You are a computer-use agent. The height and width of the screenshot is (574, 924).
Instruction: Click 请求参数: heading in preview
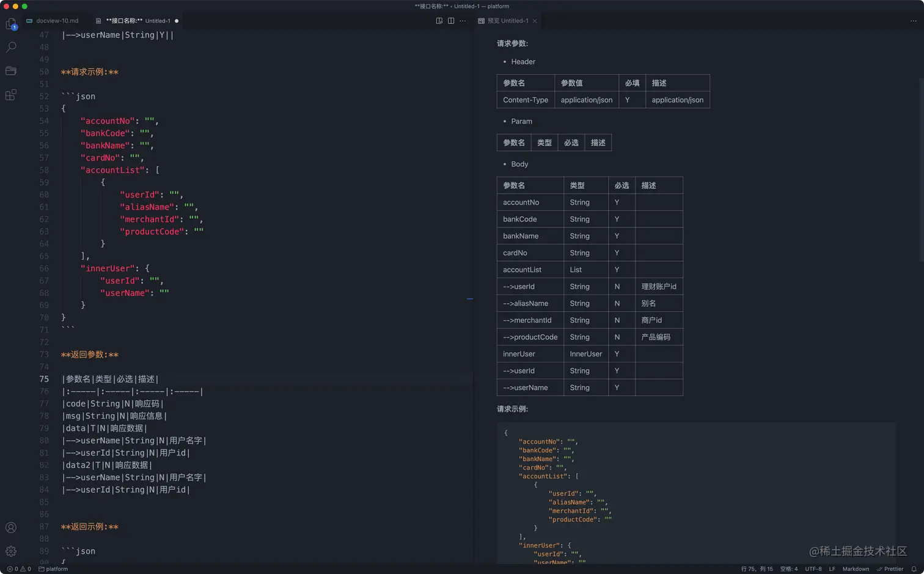tap(512, 43)
